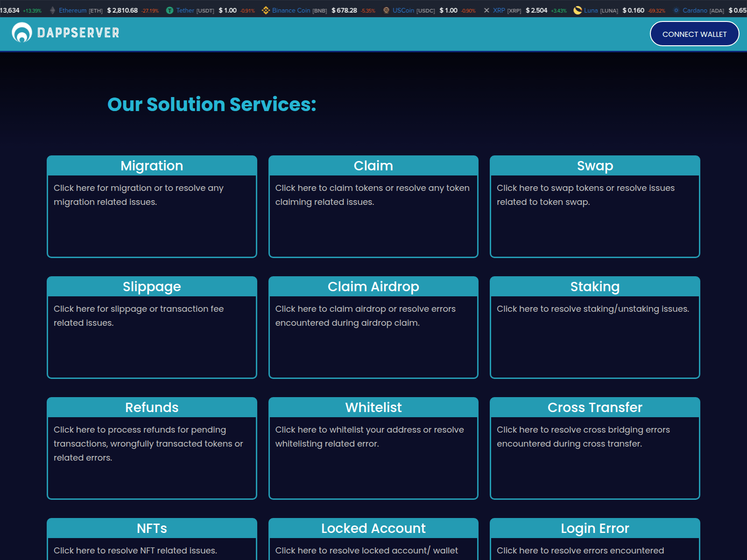Click the DAPPSERVER brand text
The height and width of the screenshot is (560, 747).
(x=78, y=33)
